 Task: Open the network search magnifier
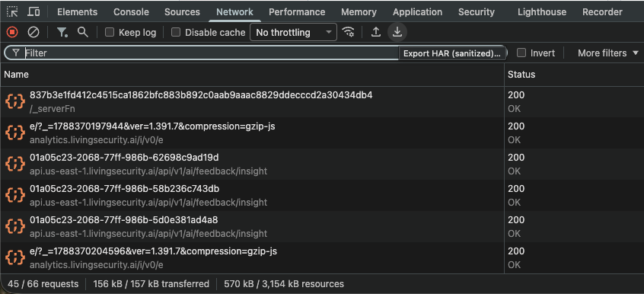point(83,32)
